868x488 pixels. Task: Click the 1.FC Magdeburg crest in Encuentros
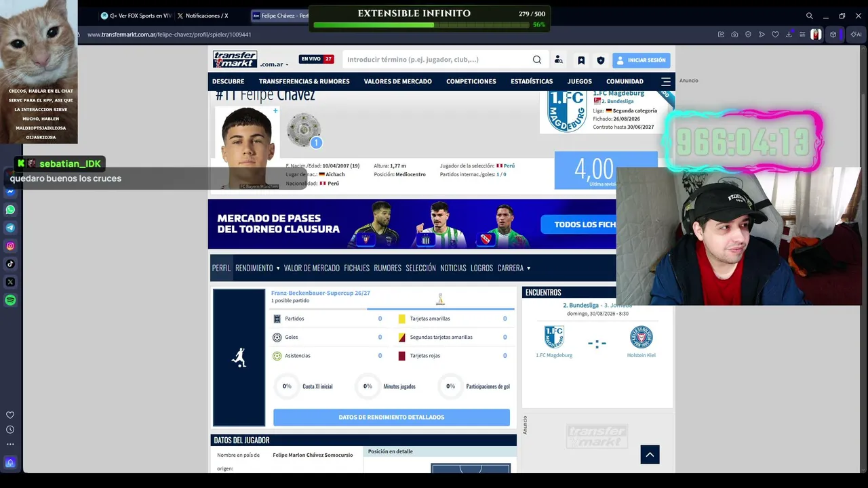[x=554, y=337]
